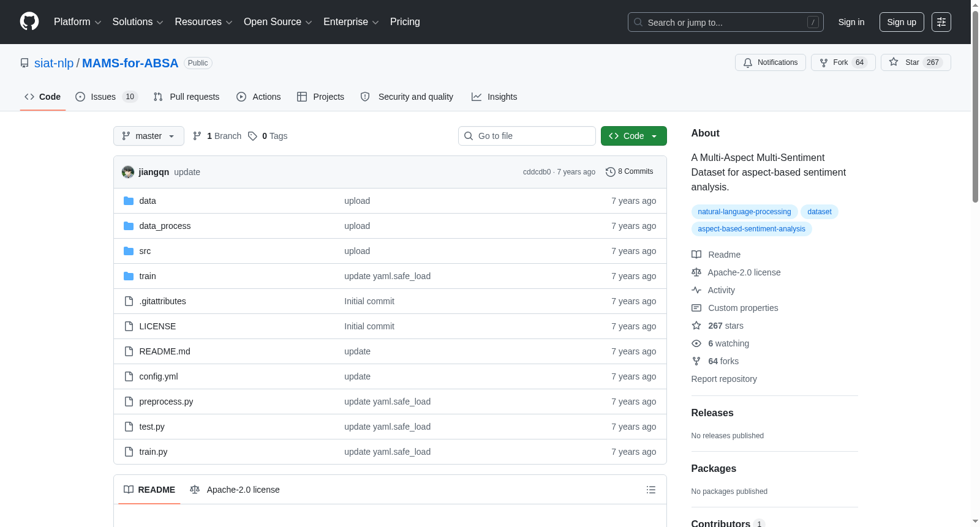Open the green Code dropdown button
Viewport: 980px width, 527px height.
tap(634, 136)
